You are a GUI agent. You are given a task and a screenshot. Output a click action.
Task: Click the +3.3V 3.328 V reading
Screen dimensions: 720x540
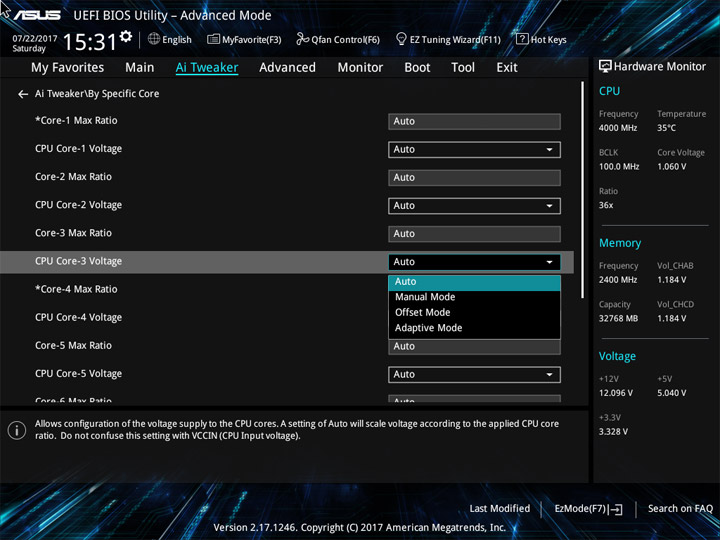point(613,432)
